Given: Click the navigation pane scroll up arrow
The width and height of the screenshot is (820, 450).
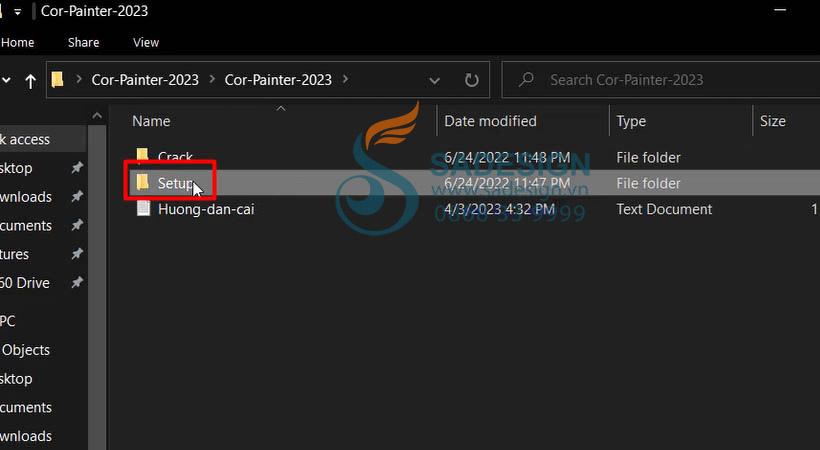Looking at the screenshot, I should coord(97,116).
